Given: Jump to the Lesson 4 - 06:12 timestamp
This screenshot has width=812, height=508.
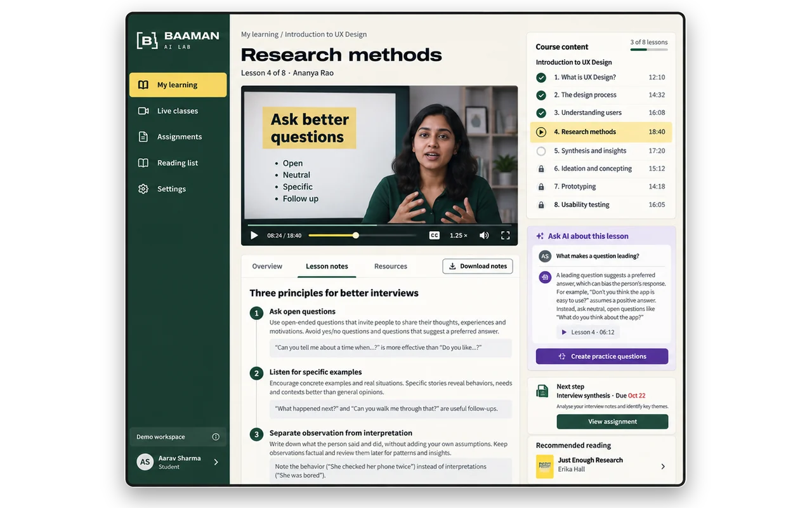Looking at the screenshot, I should 588,332.
